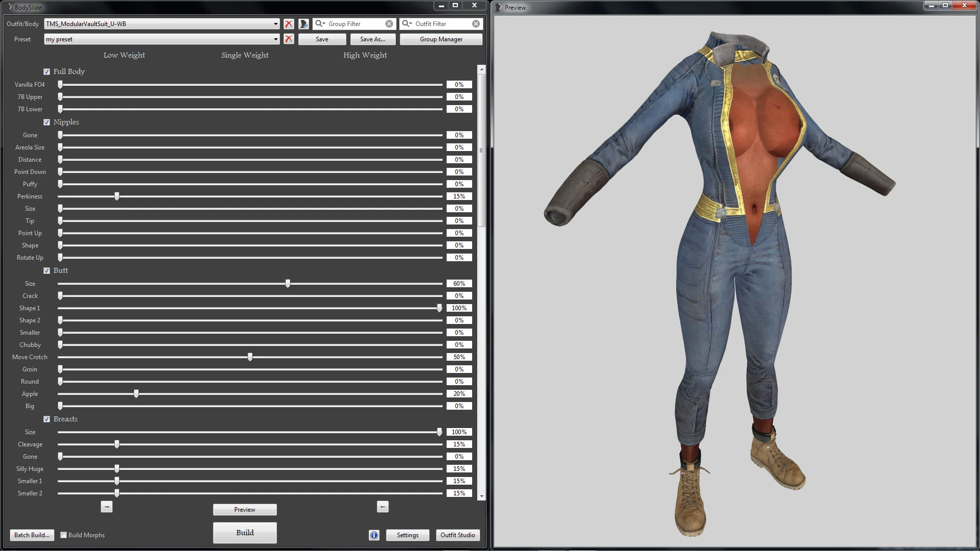Click the slider list vertical scrollbar thumb
The height and width of the screenshot is (551, 980).
tap(481, 150)
